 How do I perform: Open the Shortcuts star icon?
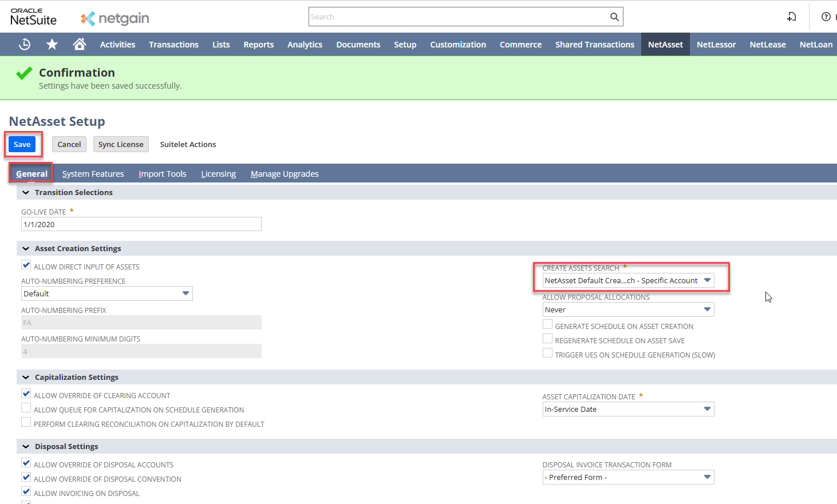52,44
